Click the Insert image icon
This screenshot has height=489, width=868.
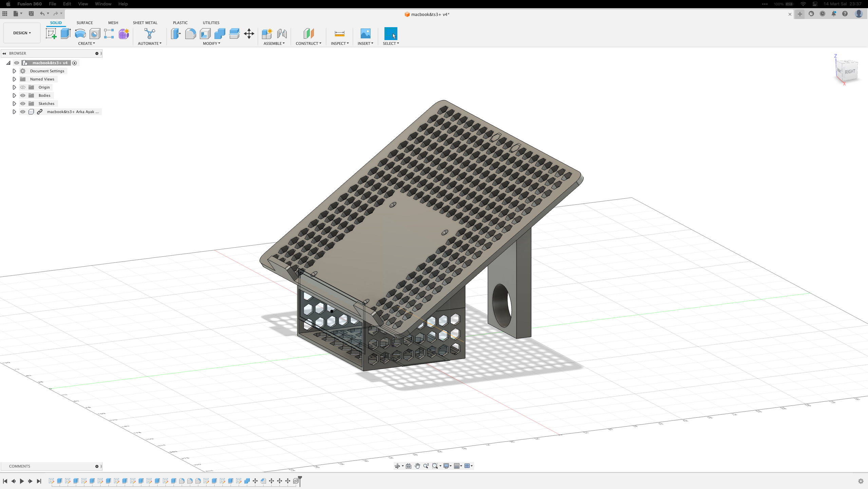[365, 34]
